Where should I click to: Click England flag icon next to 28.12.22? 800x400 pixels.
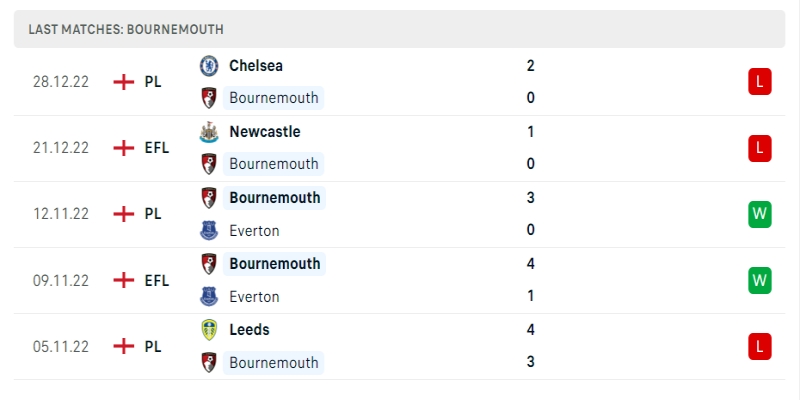[124, 82]
